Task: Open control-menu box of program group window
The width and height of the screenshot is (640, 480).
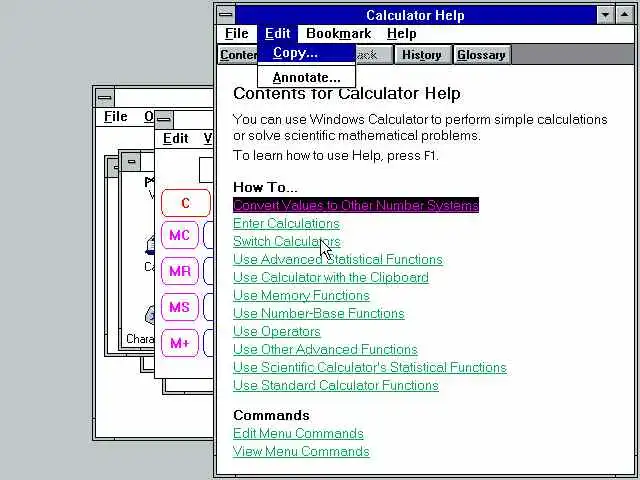Action: pyautogui.click(x=131, y=162)
